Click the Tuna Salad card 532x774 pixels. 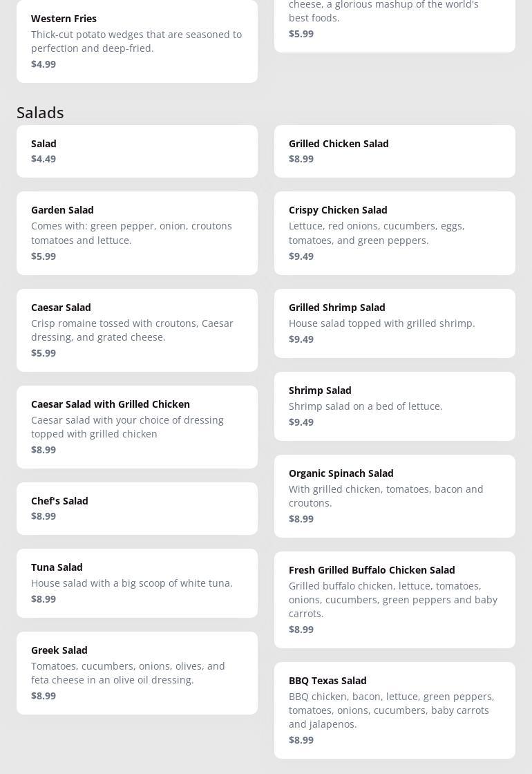(x=137, y=583)
